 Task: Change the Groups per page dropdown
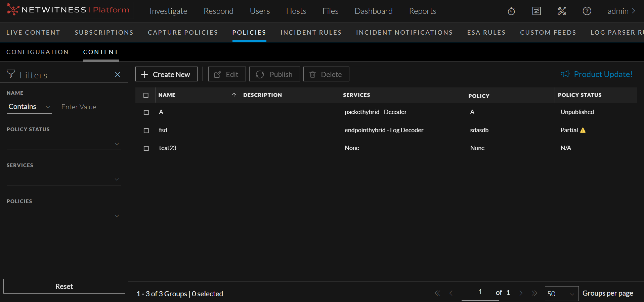(561, 294)
